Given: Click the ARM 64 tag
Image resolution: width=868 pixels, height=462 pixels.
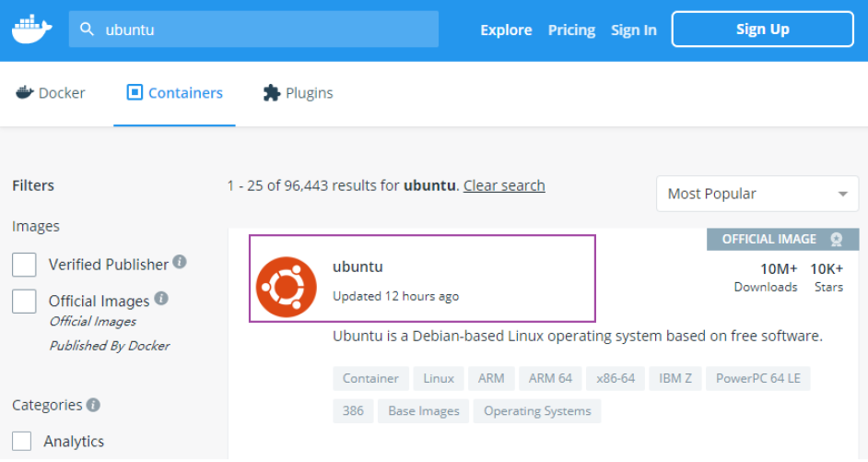Looking at the screenshot, I should coord(550,378).
